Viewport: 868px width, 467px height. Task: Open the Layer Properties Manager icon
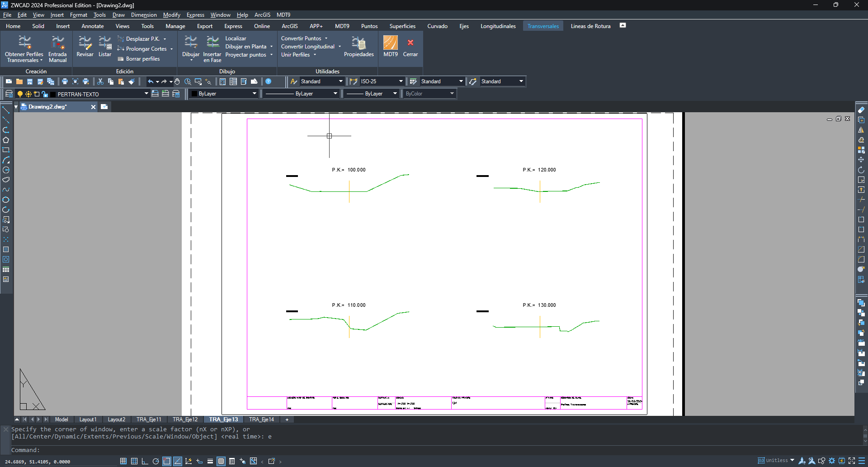point(9,94)
